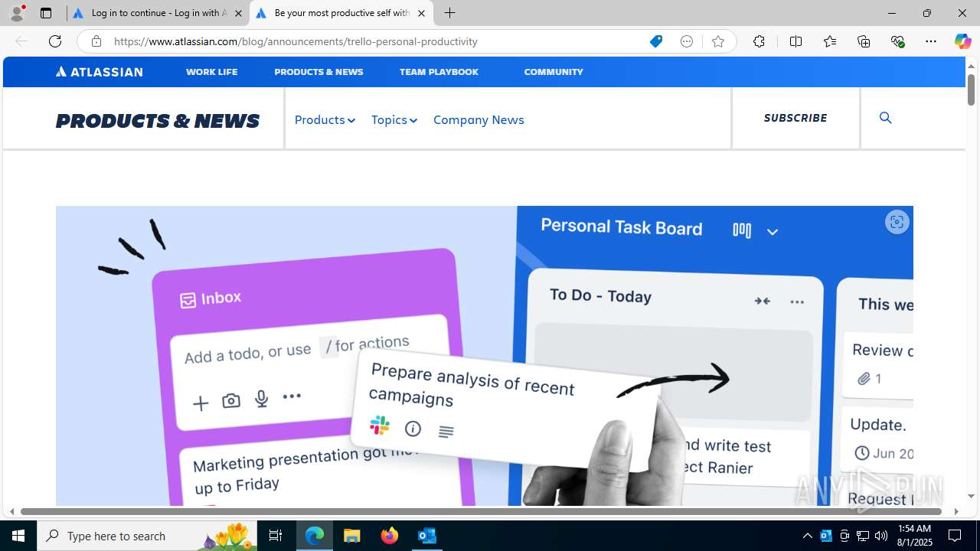Image resolution: width=980 pixels, height=551 pixels.
Task: Open Settings and more menu
Action: point(931,41)
